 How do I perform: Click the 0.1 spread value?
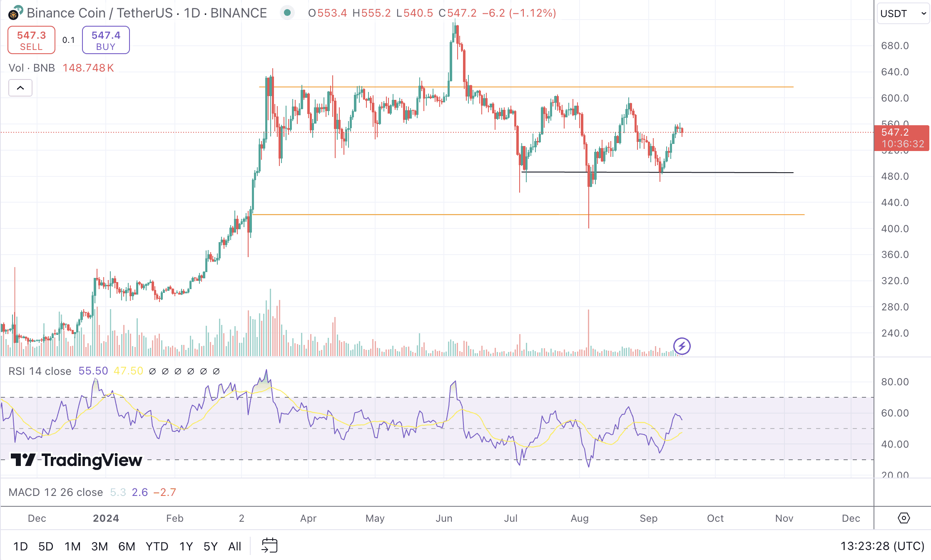pos(69,40)
